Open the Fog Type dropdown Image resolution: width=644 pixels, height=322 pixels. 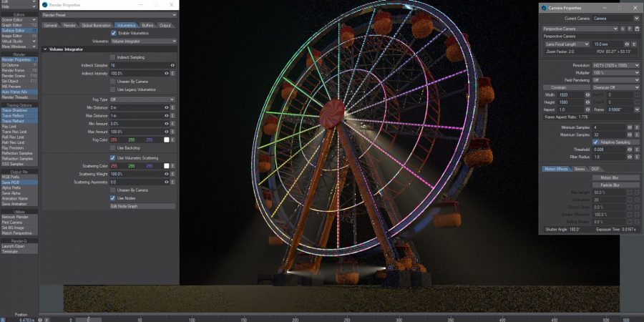(142, 99)
